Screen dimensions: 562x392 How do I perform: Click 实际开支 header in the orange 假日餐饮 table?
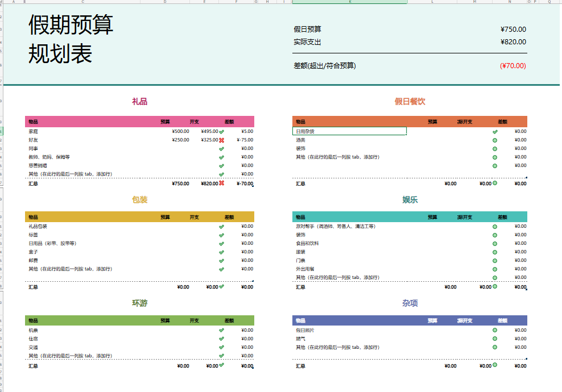pyautogui.click(x=465, y=122)
